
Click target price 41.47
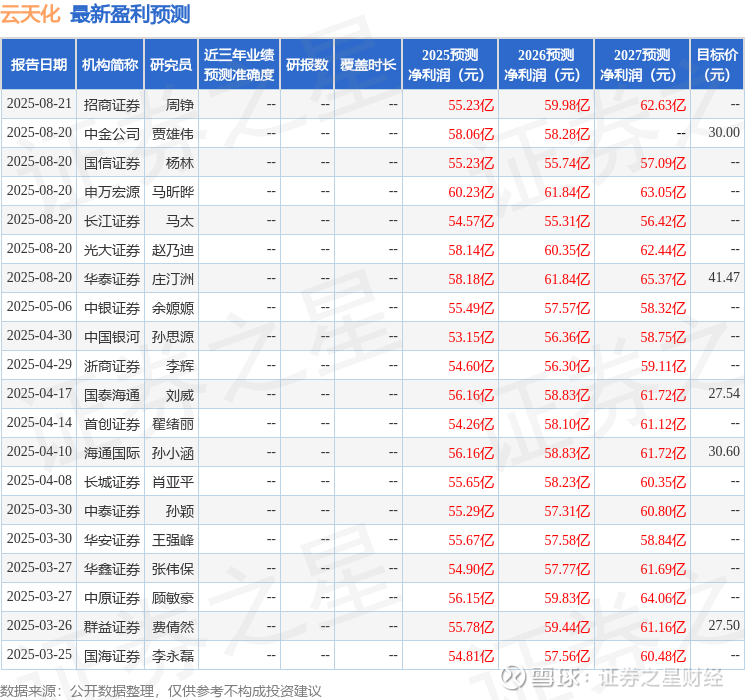pyautogui.click(x=724, y=277)
